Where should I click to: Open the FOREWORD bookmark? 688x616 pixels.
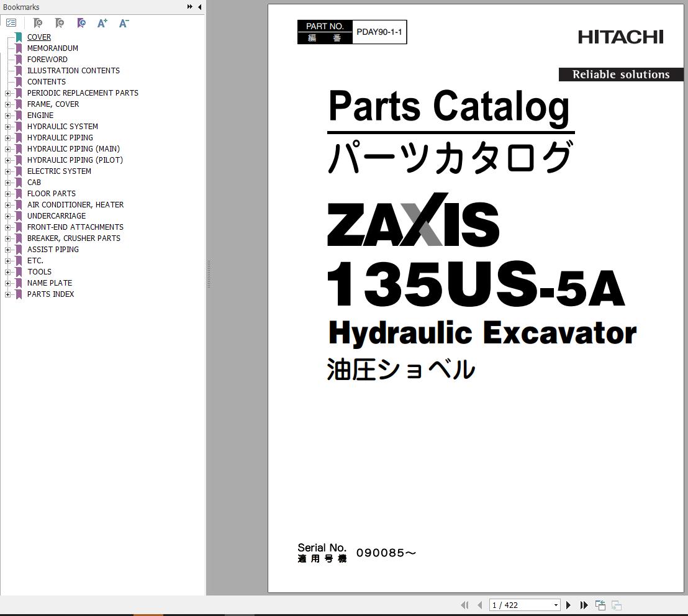[x=47, y=59]
